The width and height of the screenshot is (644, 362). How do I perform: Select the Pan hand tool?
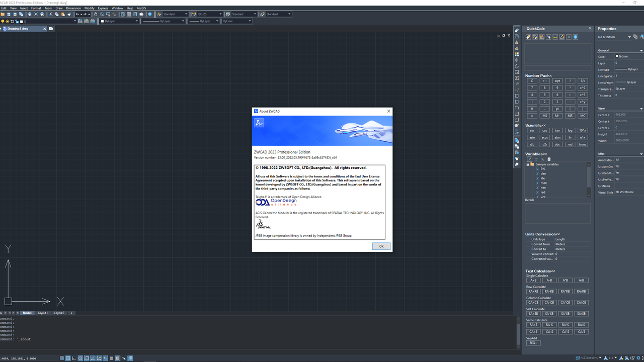(96, 14)
